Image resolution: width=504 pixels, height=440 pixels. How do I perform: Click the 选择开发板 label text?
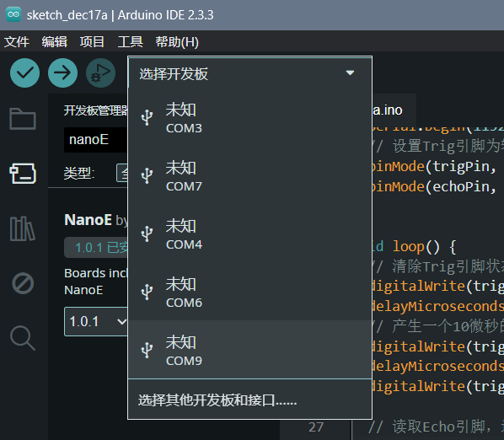(x=174, y=73)
